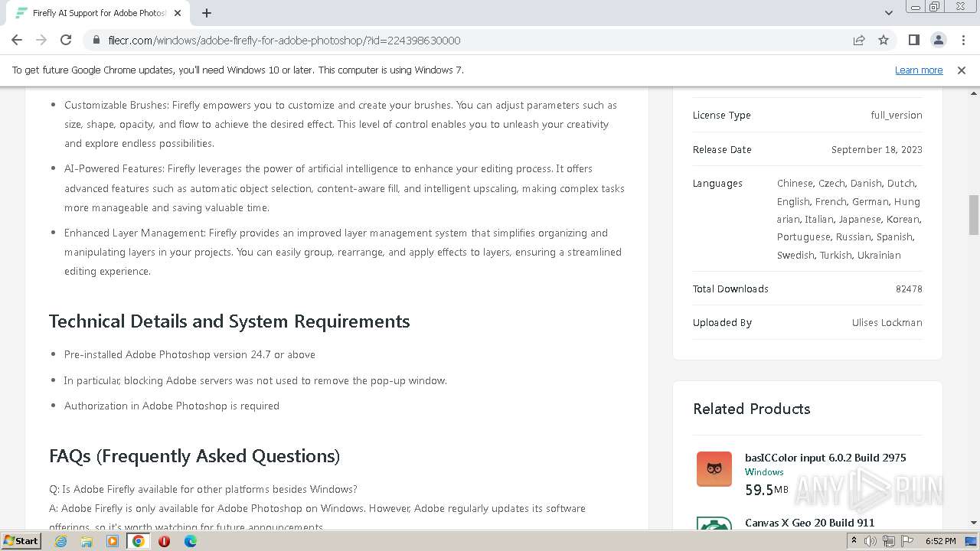Screen dimensions: 980x551
Task: Reload the current page
Action: pyautogui.click(x=66, y=40)
